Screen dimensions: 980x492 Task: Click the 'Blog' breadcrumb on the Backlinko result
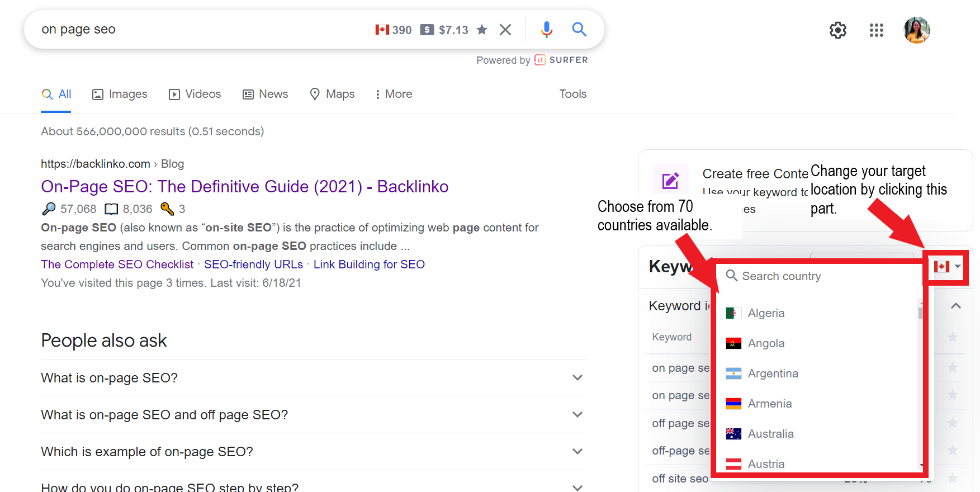(x=172, y=164)
